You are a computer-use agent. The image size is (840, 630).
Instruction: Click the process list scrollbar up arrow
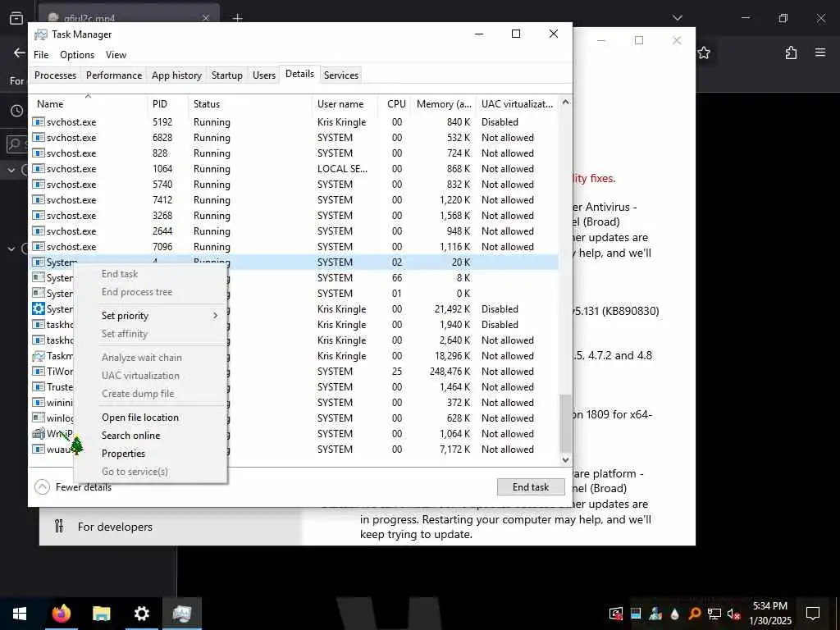566,102
